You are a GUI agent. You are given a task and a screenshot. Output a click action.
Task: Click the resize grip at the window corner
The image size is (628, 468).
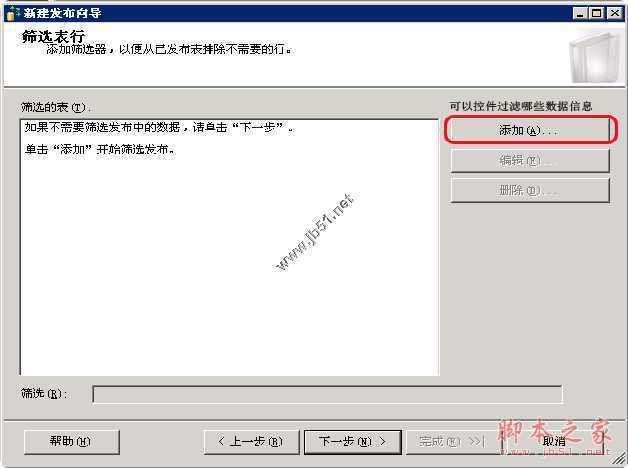(619, 459)
